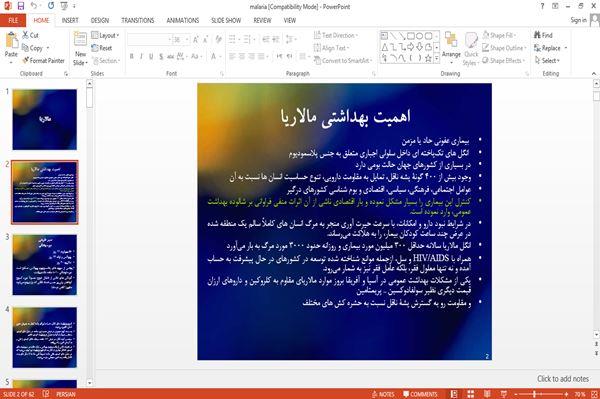Click Sign in link
The width and height of the screenshot is (600, 399).
578,20
